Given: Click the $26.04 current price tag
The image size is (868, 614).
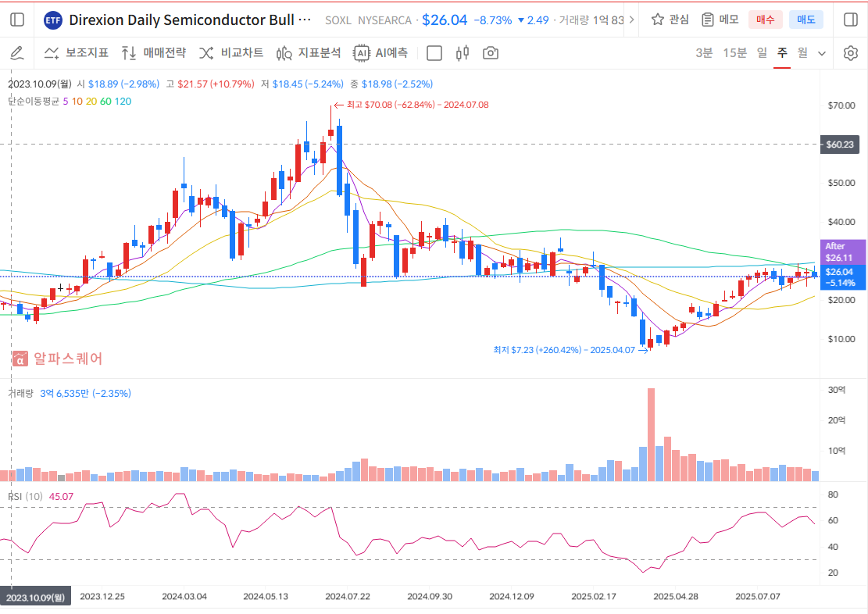Looking at the screenshot, I should tap(842, 277).
